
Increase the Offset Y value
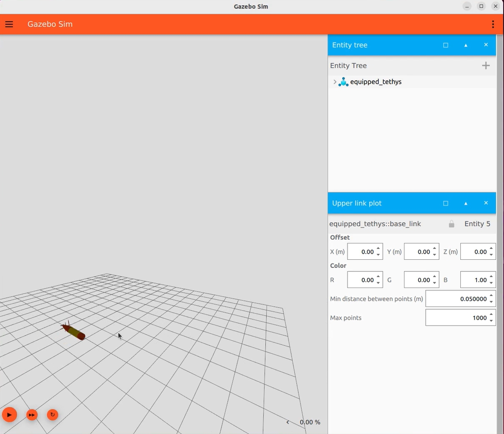point(434,248)
